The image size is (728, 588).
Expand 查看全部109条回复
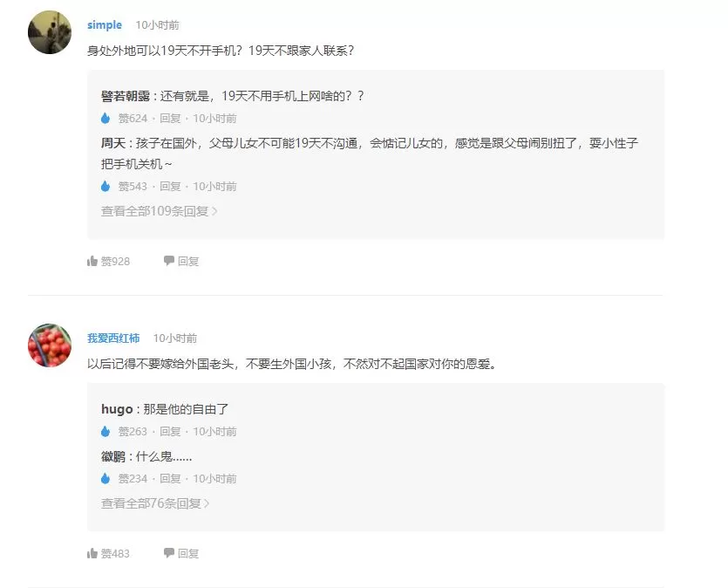(x=160, y=211)
